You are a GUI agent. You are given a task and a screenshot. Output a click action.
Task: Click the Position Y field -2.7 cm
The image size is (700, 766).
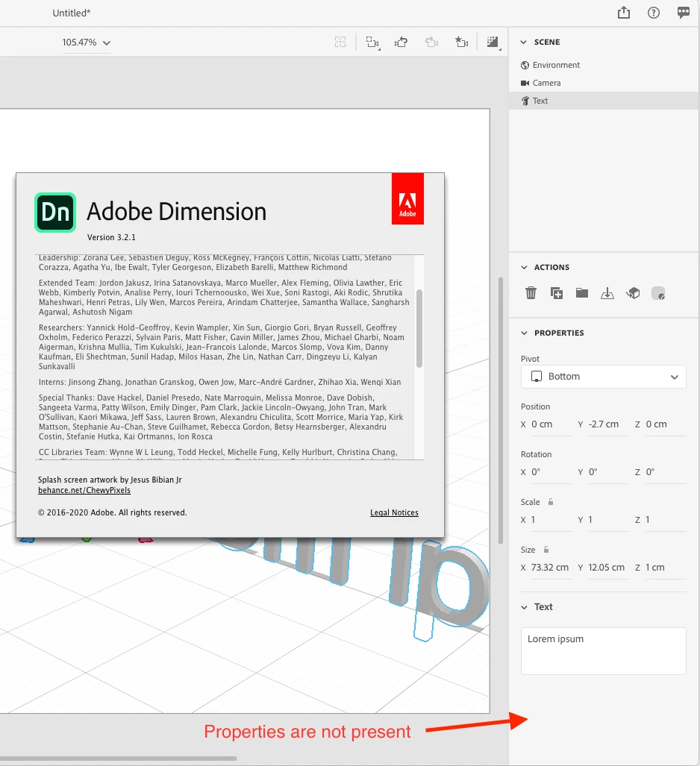[x=608, y=424]
